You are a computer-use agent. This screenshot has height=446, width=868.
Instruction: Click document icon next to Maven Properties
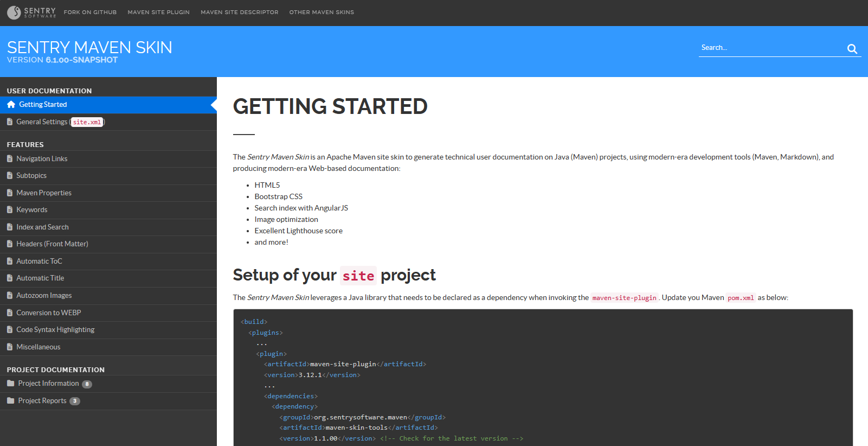tap(10, 193)
